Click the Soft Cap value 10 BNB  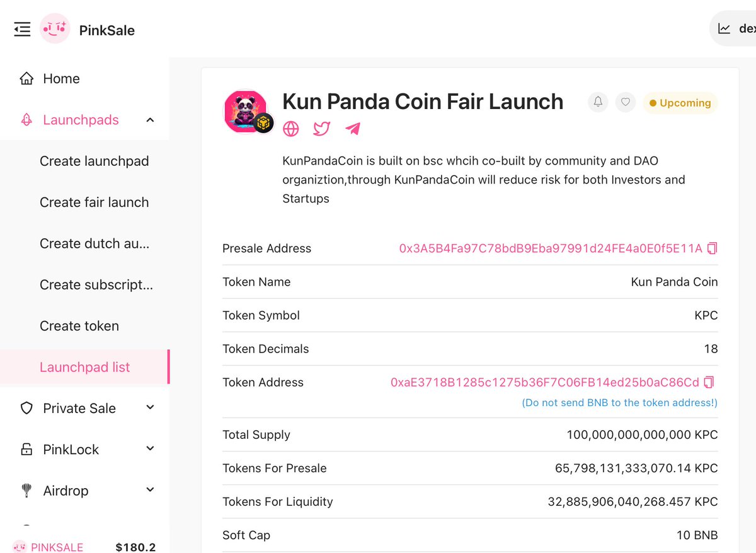(697, 535)
